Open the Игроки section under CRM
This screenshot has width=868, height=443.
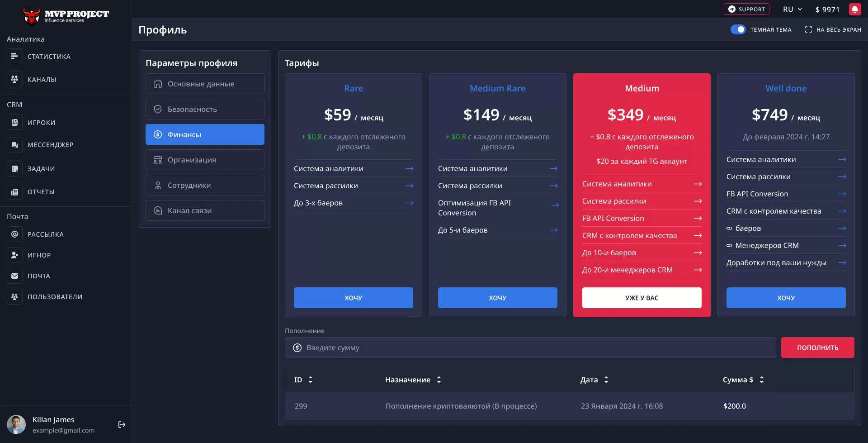click(14, 122)
